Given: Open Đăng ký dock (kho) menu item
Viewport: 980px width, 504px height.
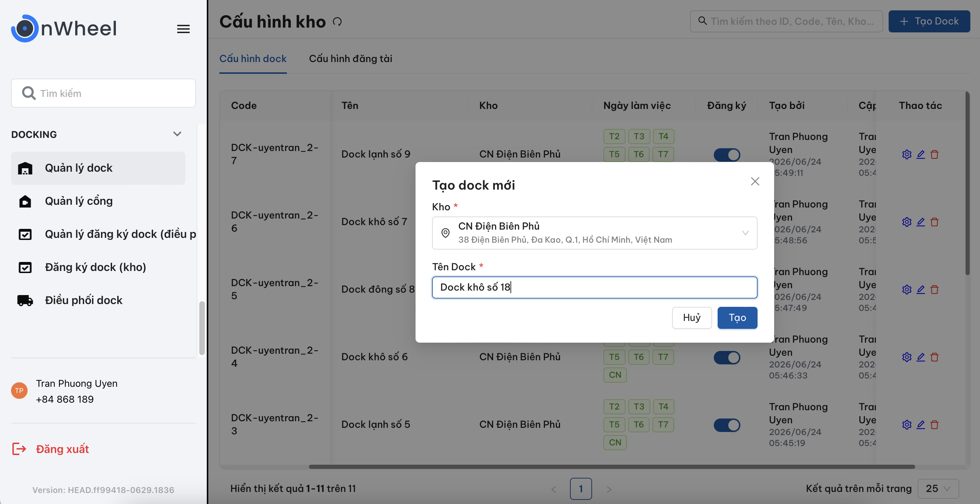Looking at the screenshot, I should (98, 268).
